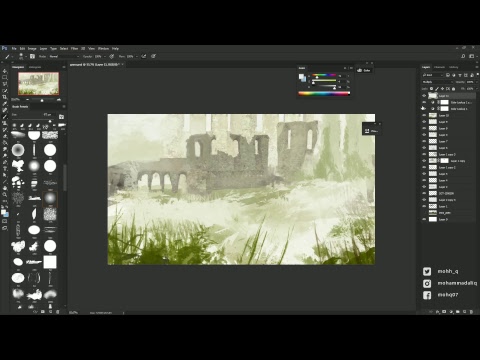Toggle visibility of Layer 7
The height and width of the screenshot is (360, 480).
pyautogui.click(x=424, y=141)
